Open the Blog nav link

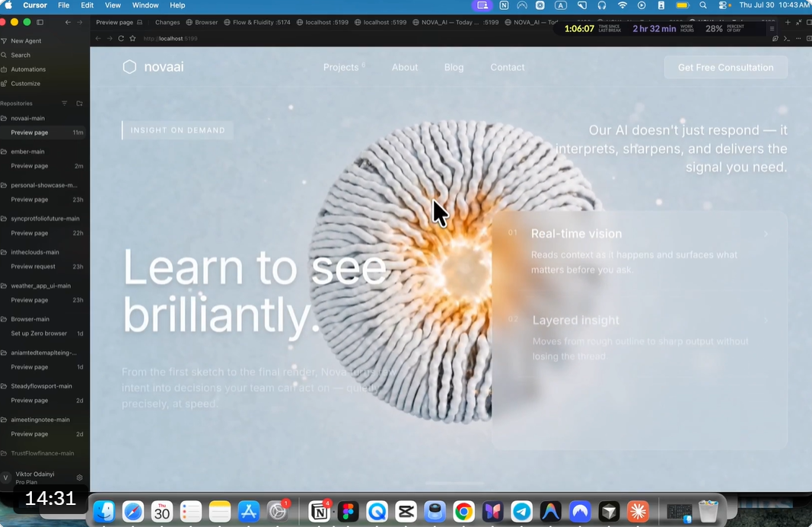point(454,67)
